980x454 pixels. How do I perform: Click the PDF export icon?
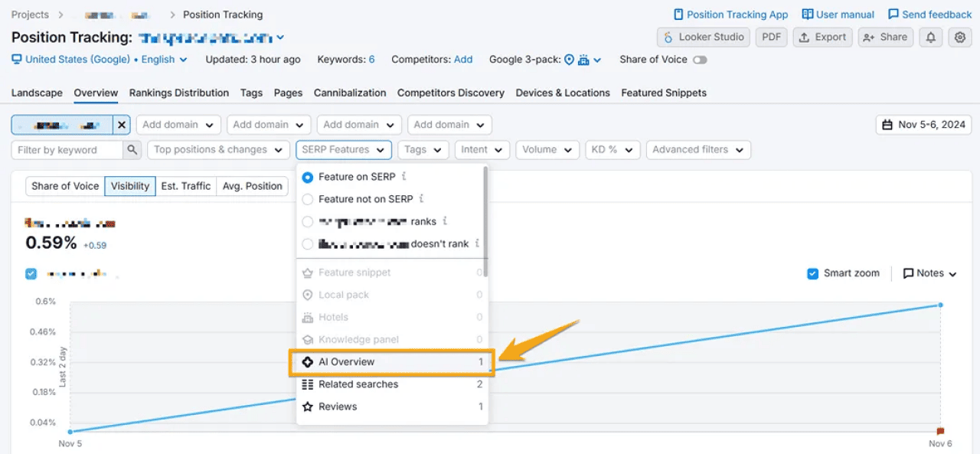click(x=771, y=36)
